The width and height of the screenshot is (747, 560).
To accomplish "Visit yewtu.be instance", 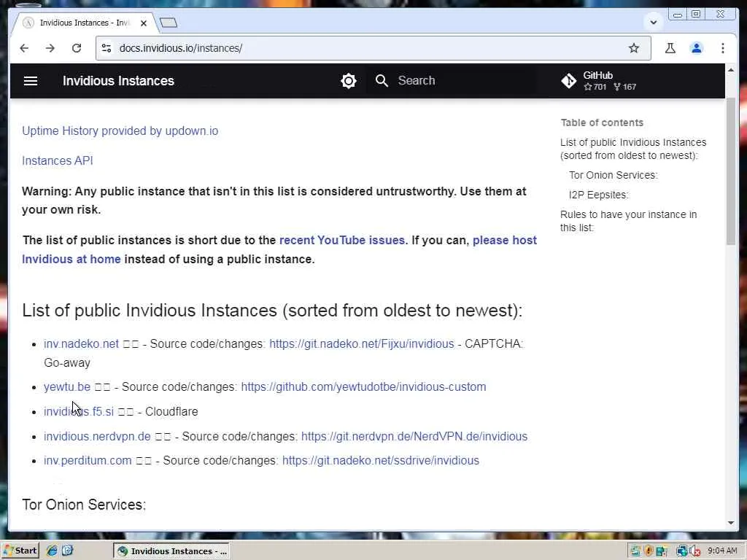I will [x=67, y=386].
